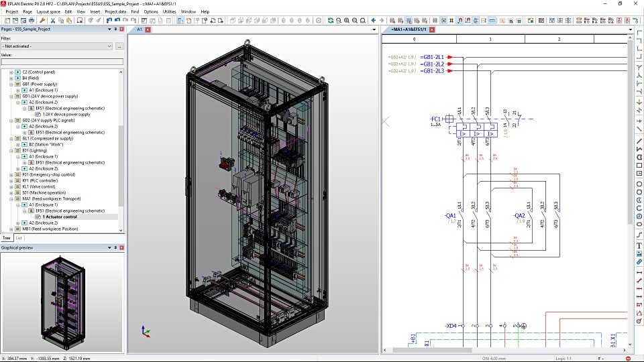Open the Pages panel header dropdown arrow
The height and width of the screenshot is (362, 644).
pos(109,29)
